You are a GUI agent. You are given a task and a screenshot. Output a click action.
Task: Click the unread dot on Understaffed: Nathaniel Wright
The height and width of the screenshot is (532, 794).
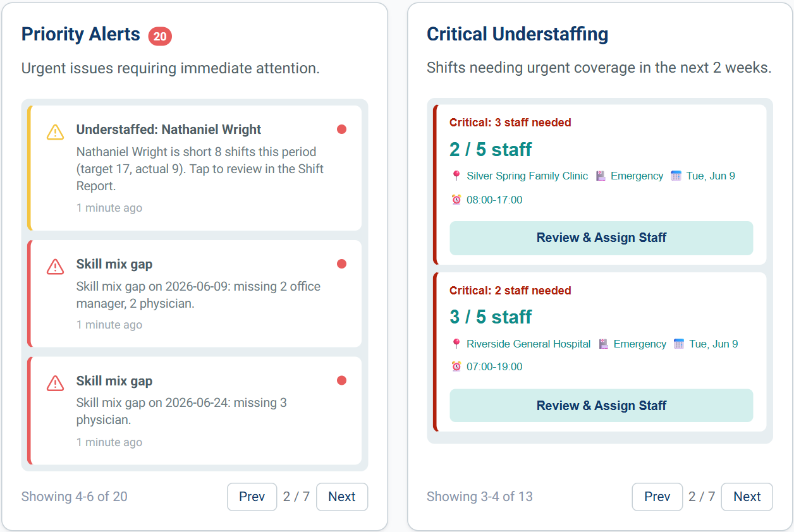(x=342, y=130)
